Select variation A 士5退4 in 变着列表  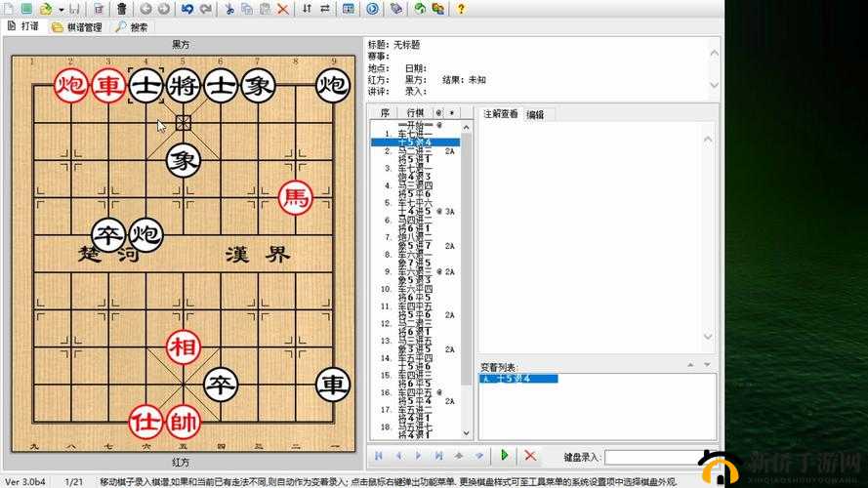click(518, 379)
